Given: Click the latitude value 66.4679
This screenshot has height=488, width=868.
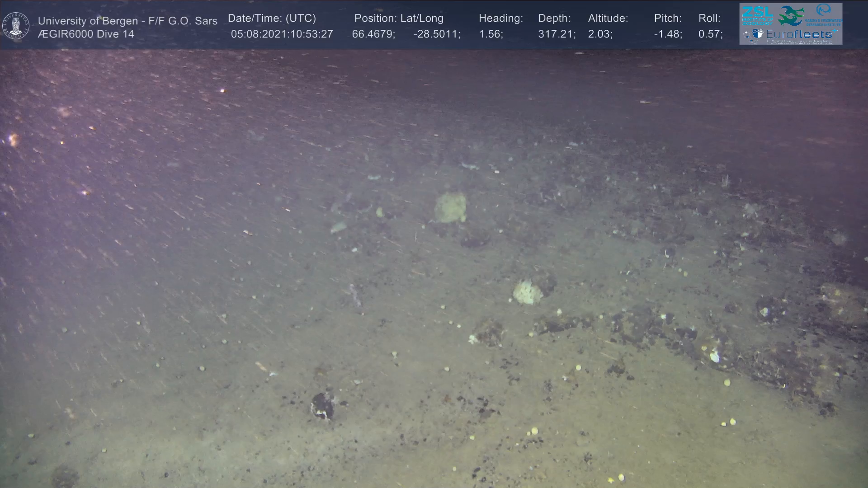Looking at the screenshot, I should tap(373, 34).
